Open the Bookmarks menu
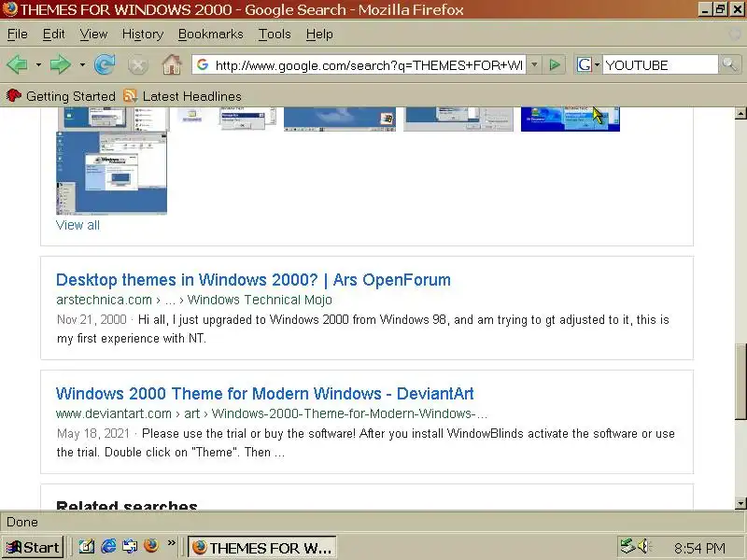The height and width of the screenshot is (560, 747). click(x=211, y=35)
